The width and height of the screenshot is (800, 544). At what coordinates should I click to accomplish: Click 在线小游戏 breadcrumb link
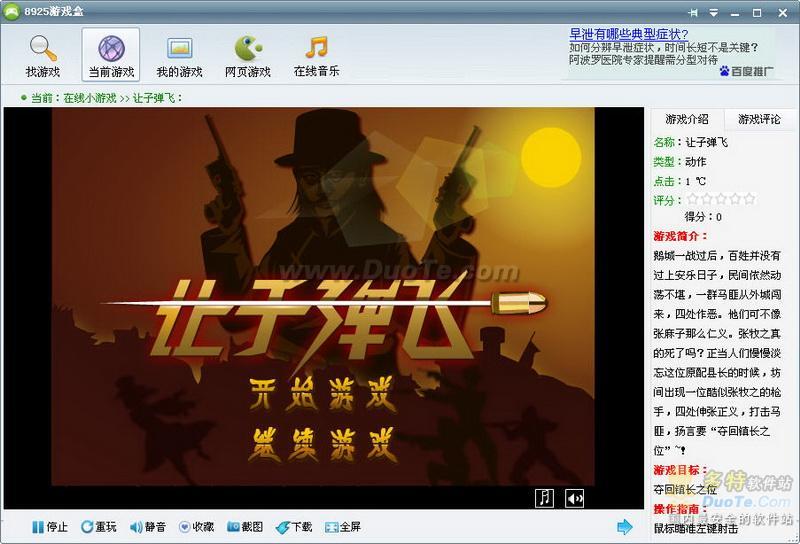click(x=90, y=97)
